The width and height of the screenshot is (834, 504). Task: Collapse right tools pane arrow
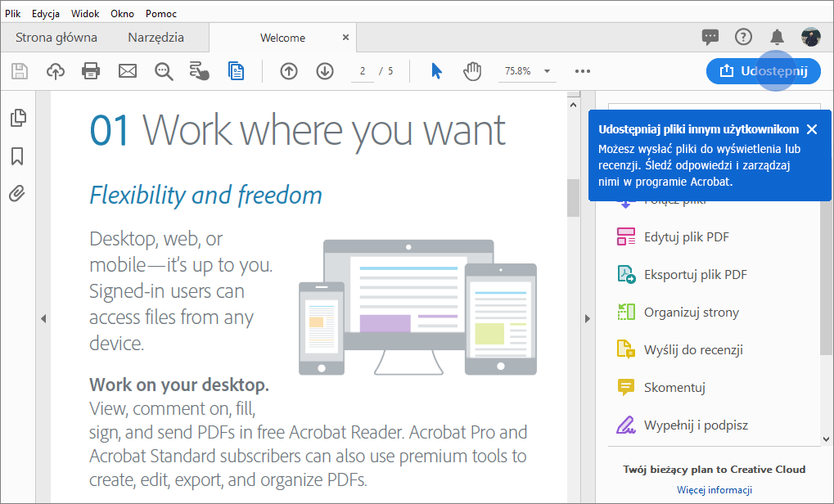tap(587, 319)
